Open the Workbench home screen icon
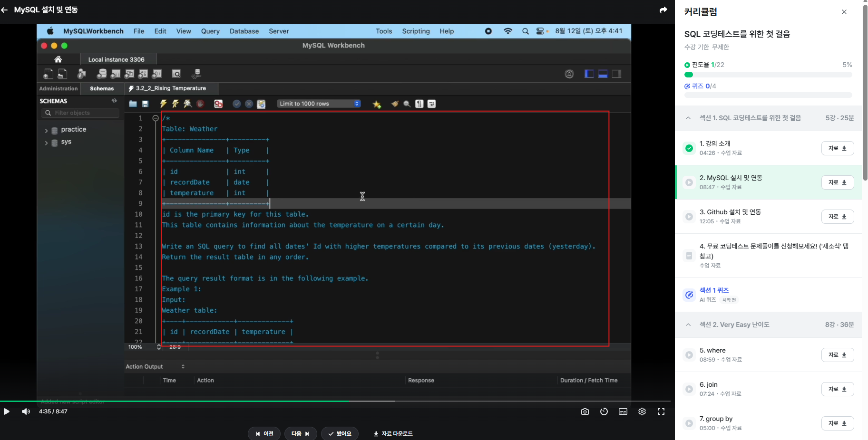Image resolution: width=868 pixels, height=440 pixels. (x=58, y=59)
